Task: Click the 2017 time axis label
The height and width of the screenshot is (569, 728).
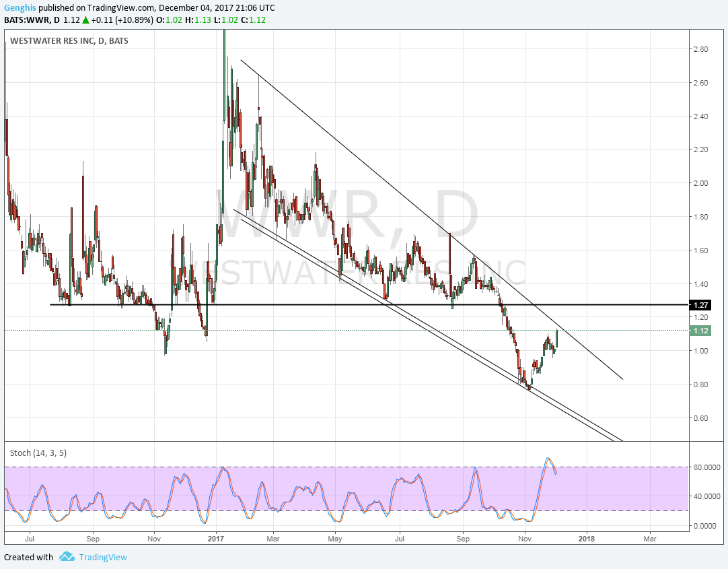Action: coord(216,539)
